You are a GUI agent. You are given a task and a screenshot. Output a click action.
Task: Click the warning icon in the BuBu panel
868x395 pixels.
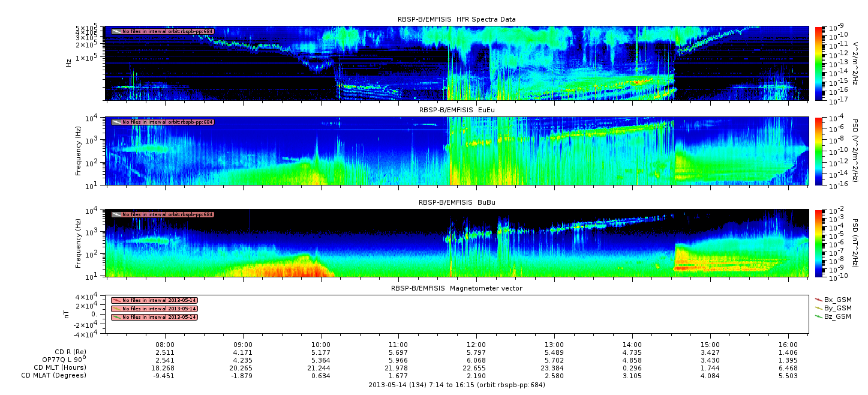(x=116, y=214)
